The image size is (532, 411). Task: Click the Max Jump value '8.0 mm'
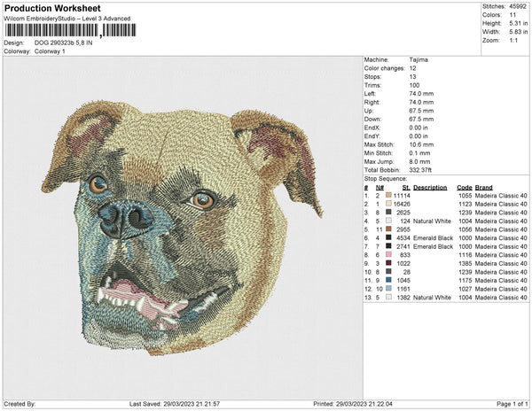tap(419, 161)
